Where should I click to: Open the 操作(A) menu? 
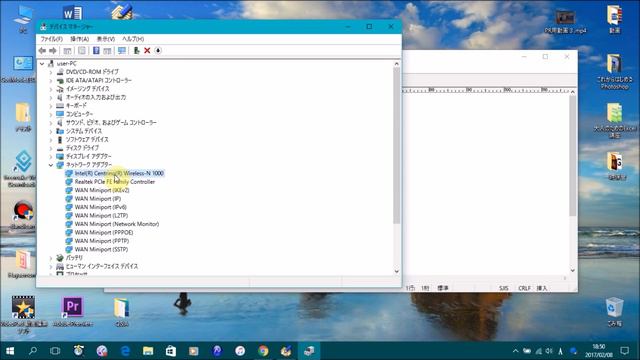click(80, 39)
